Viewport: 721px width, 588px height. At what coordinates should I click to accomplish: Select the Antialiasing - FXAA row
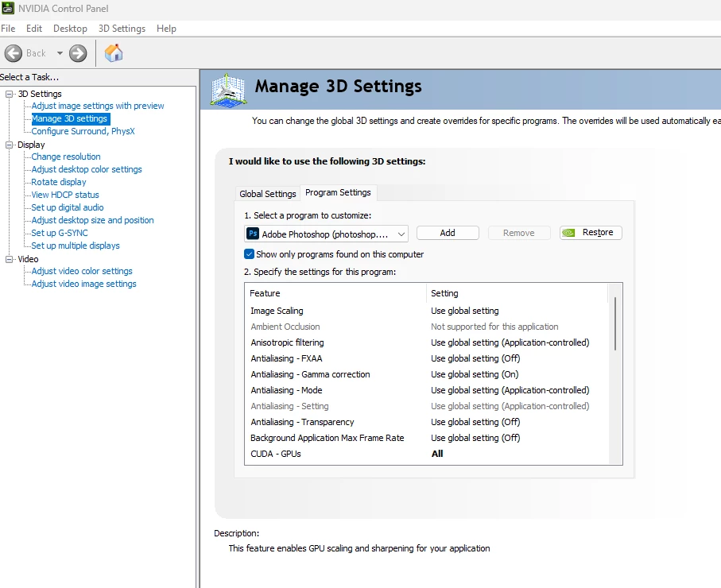tap(426, 358)
